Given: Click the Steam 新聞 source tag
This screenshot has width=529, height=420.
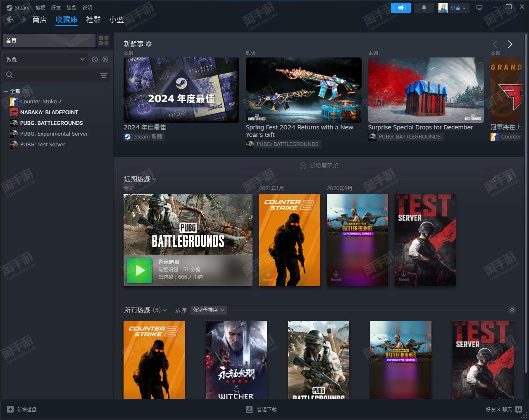Looking at the screenshot, I should (144, 136).
